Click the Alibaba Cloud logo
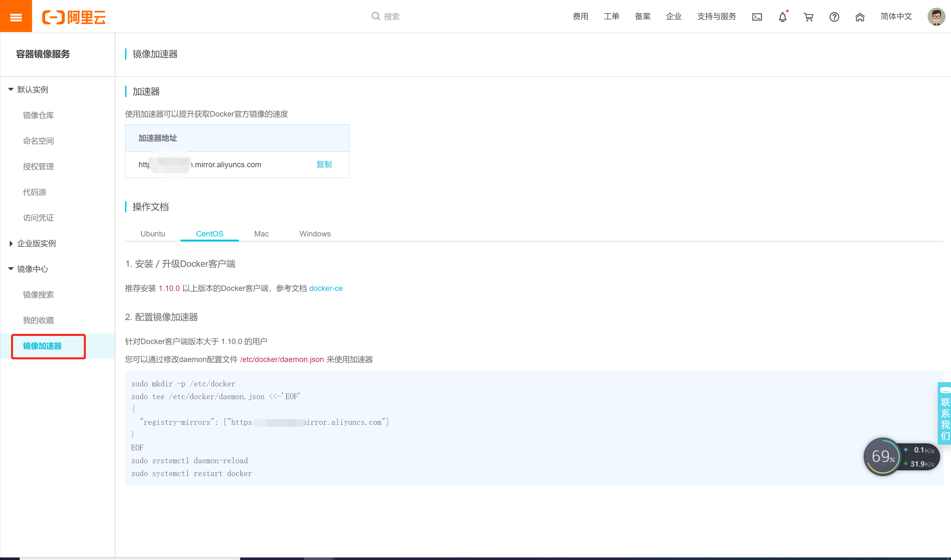The height and width of the screenshot is (560, 951). click(x=74, y=17)
